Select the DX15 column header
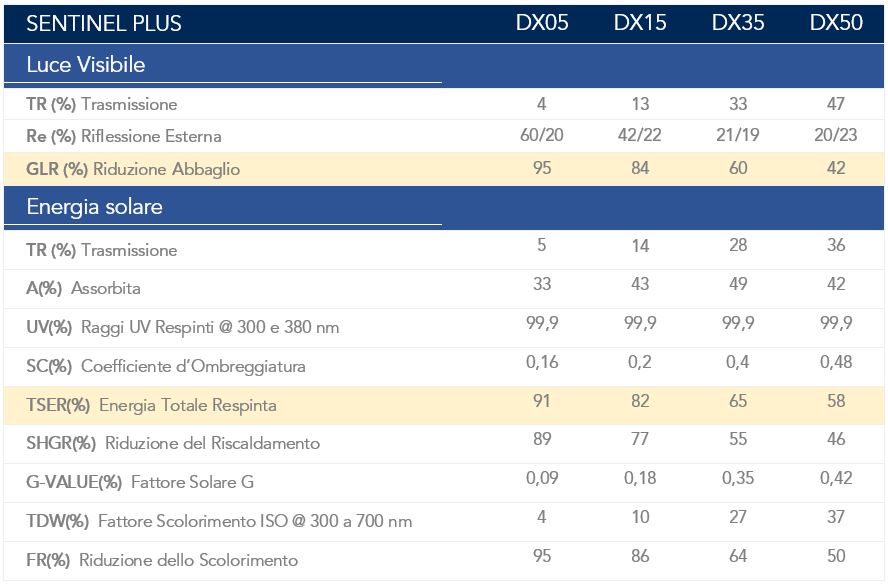Image resolution: width=888 pixels, height=586 pixels. (640, 23)
